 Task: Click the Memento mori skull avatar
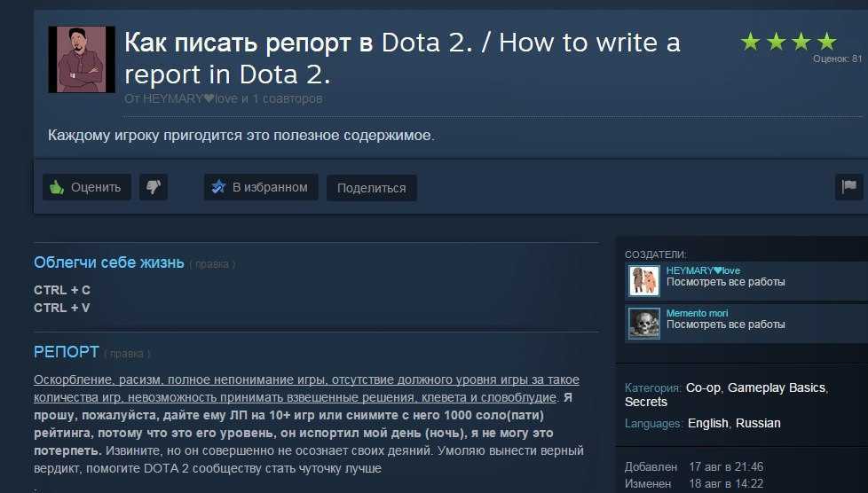click(643, 323)
